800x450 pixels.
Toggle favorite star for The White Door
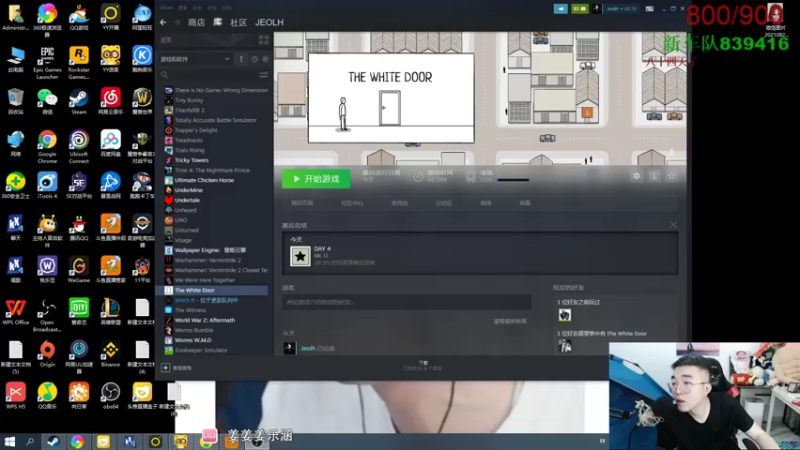(x=672, y=176)
